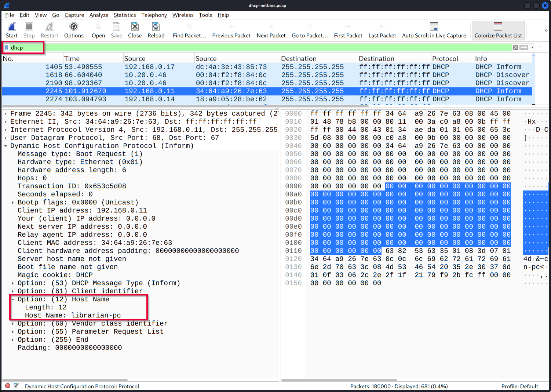Start a new capture with the shark fin icon

[x=12, y=30]
